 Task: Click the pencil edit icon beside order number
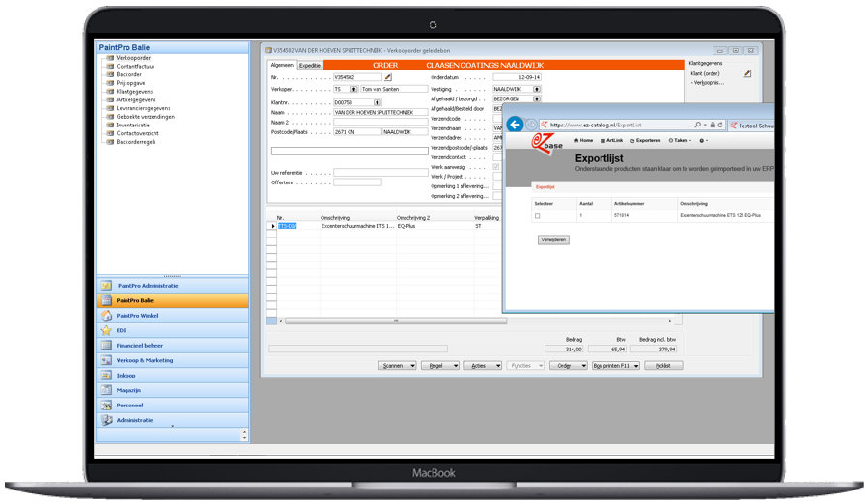coord(388,76)
